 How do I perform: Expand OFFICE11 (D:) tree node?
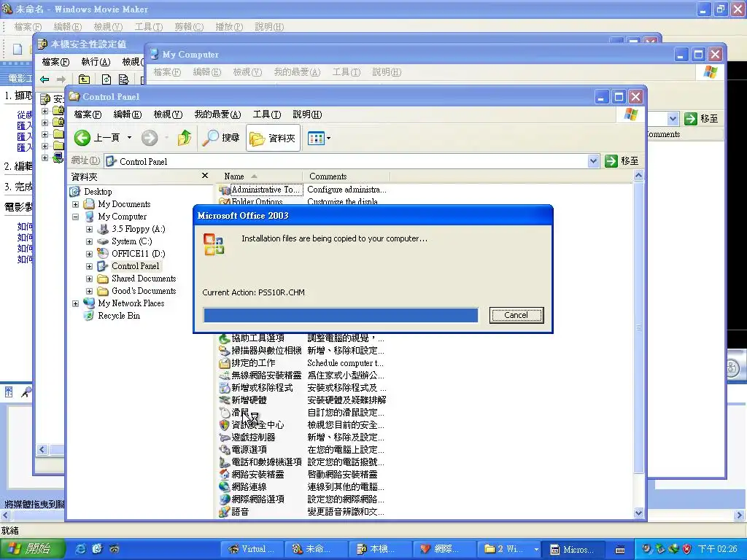pyautogui.click(x=89, y=254)
